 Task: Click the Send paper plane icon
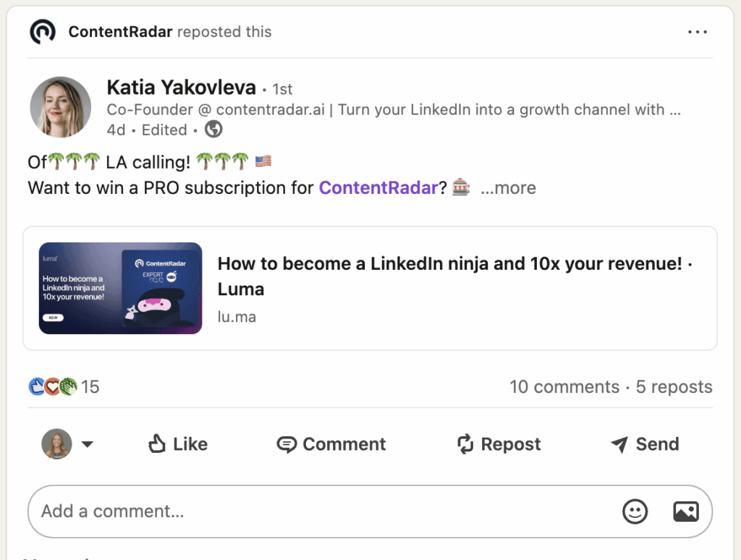click(619, 444)
